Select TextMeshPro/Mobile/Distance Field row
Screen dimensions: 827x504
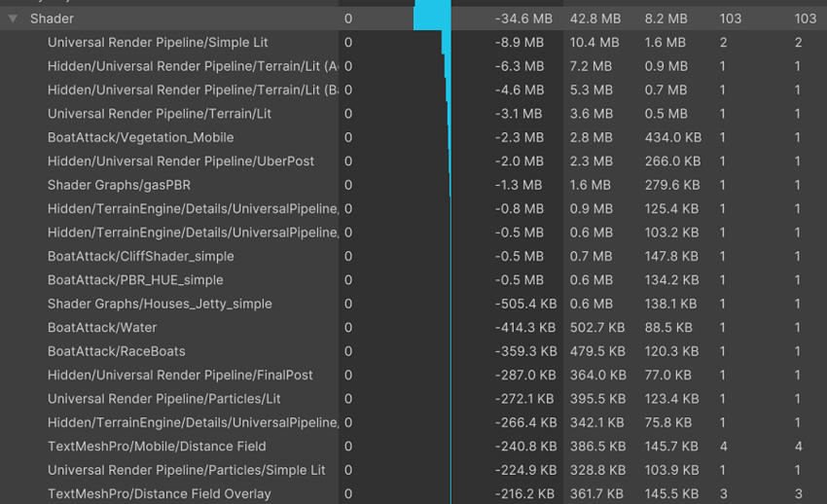(157, 447)
